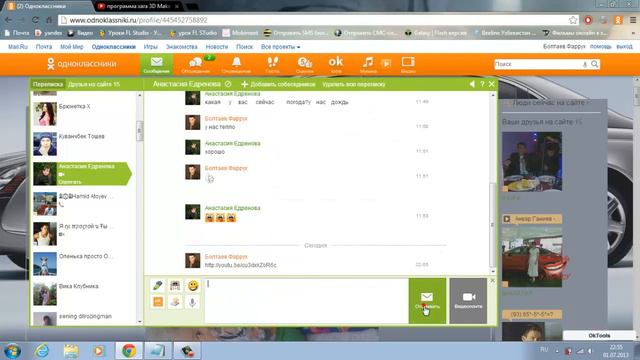Click the message text input area

click(x=306, y=301)
